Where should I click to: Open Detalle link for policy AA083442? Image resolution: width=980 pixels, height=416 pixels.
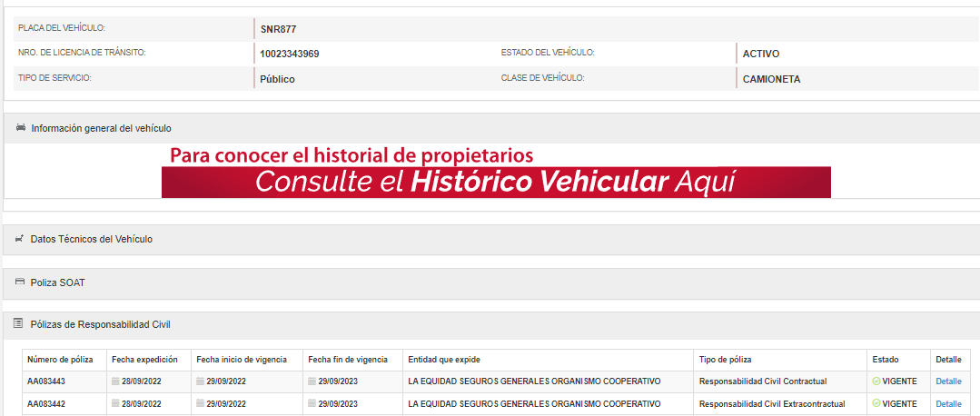coord(948,403)
